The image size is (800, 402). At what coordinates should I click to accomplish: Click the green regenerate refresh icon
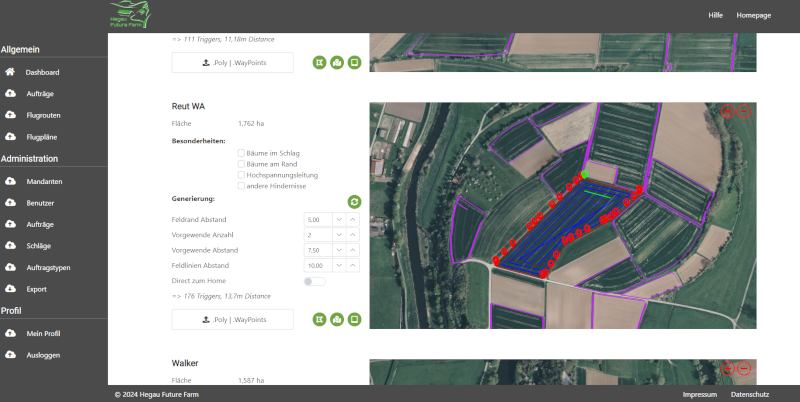pyautogui.click(x=353, y=201)
